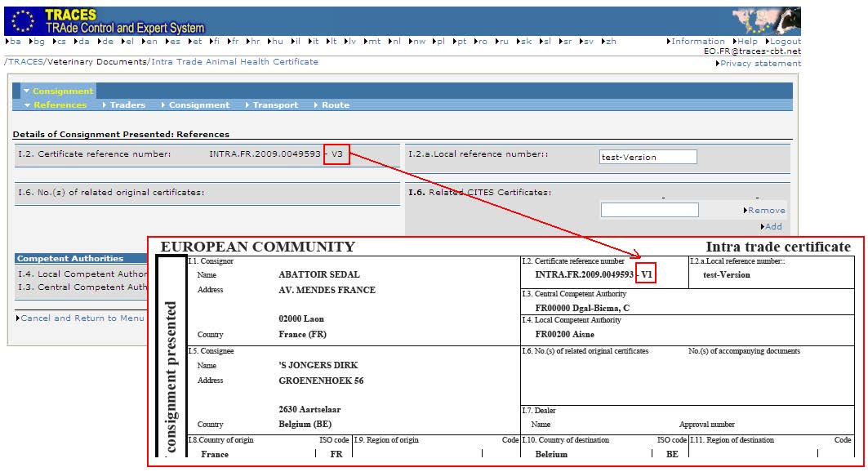The width and height of the screenshot is (868, 472).
Task: Click the world map banner image
Action: pos(766,21)
